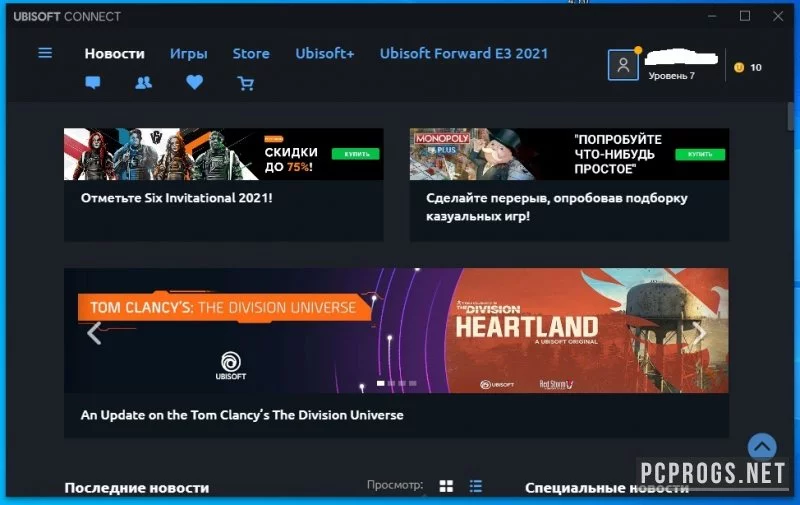Click the 'Уровень 7' level label
This screenshot has height=505, width=800.
[x=671, y=76]
